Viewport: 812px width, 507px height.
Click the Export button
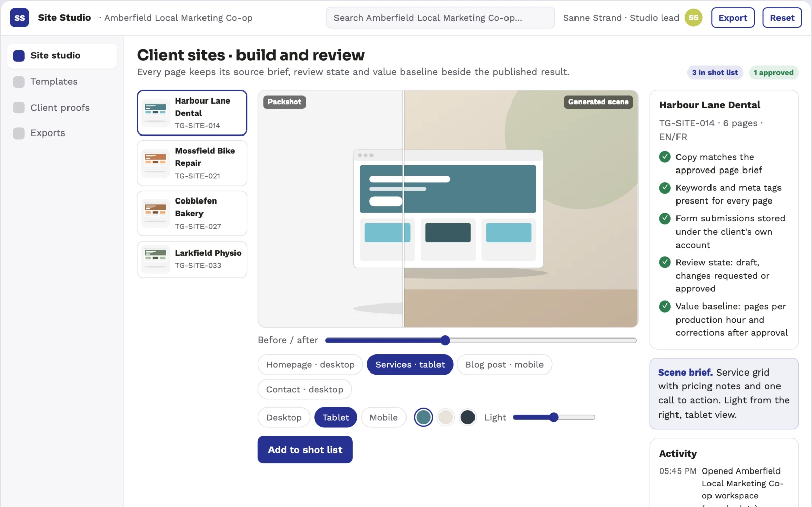click(733, 18)
